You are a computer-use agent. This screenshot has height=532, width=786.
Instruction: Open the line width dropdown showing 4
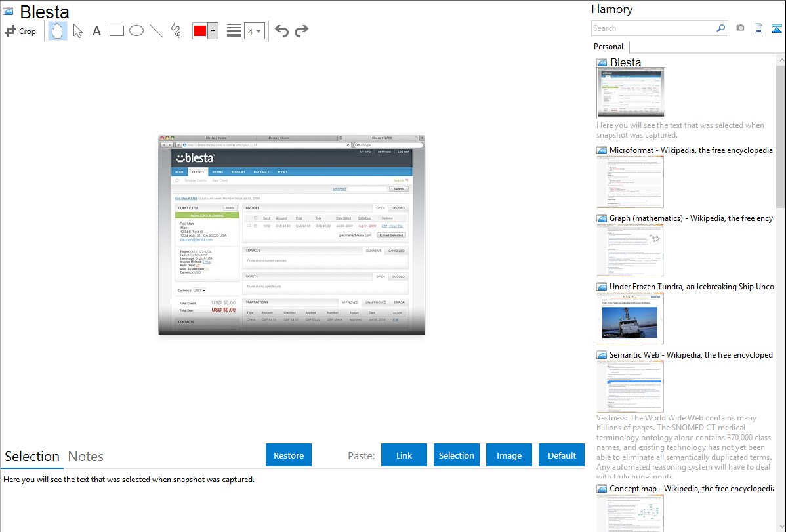tap(255, 31)
